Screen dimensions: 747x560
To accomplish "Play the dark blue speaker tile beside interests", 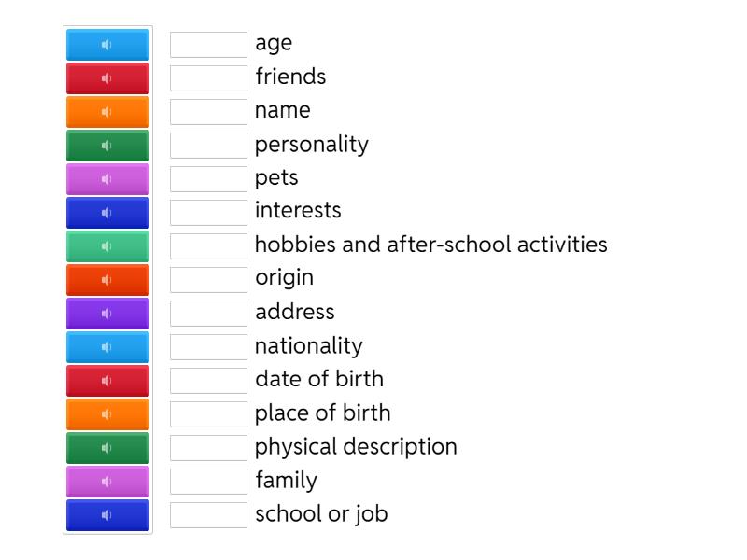I will coord(107,213).
